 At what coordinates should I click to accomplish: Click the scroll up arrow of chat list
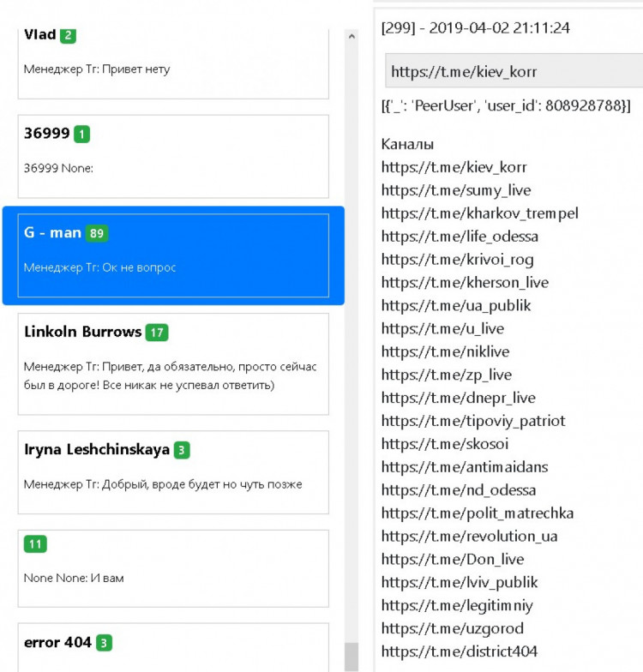pos(352,37)
